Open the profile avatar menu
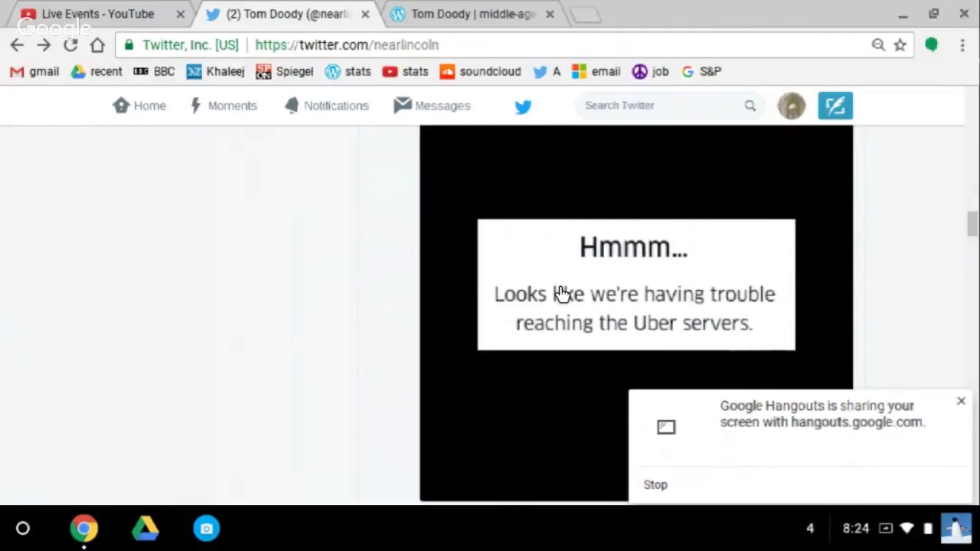 tap(792, 106)
